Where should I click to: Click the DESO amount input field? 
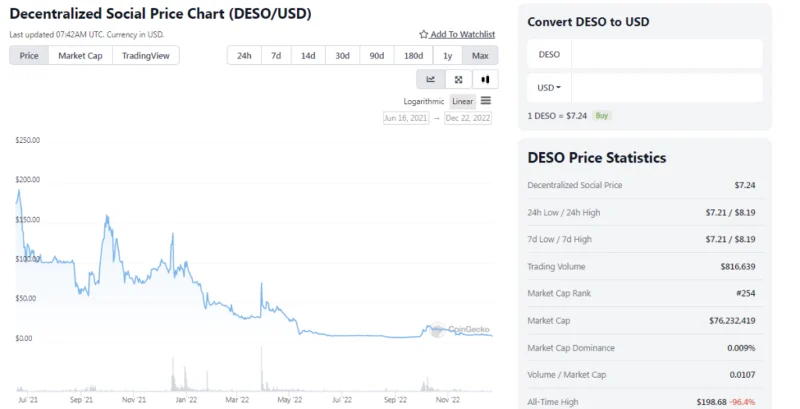(667, 54)
